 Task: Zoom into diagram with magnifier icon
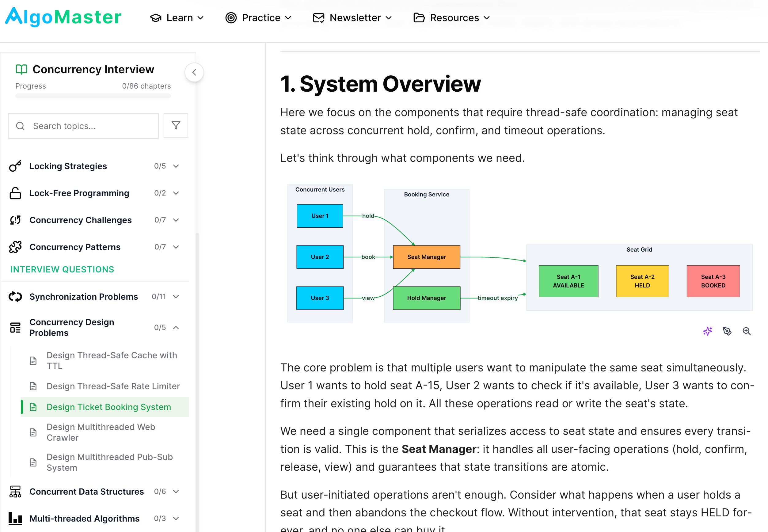point(747,331)
